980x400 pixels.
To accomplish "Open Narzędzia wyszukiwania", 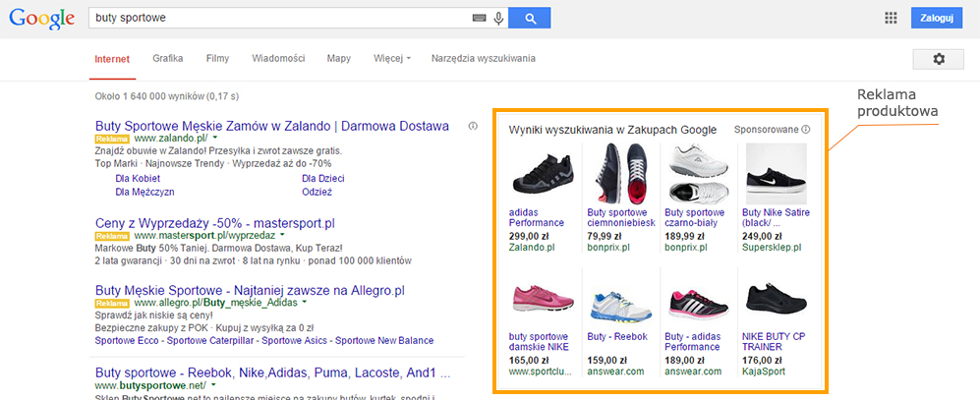I will pyautogui.click(x=484, y=59).
